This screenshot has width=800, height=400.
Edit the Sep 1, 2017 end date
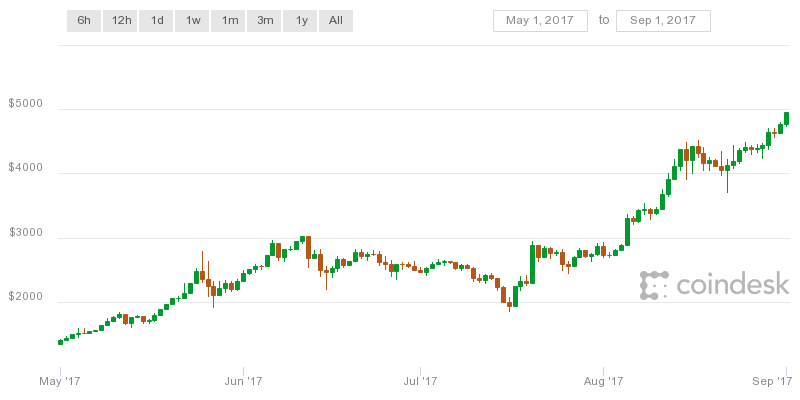pyautogui.click(x=664, y=20)
